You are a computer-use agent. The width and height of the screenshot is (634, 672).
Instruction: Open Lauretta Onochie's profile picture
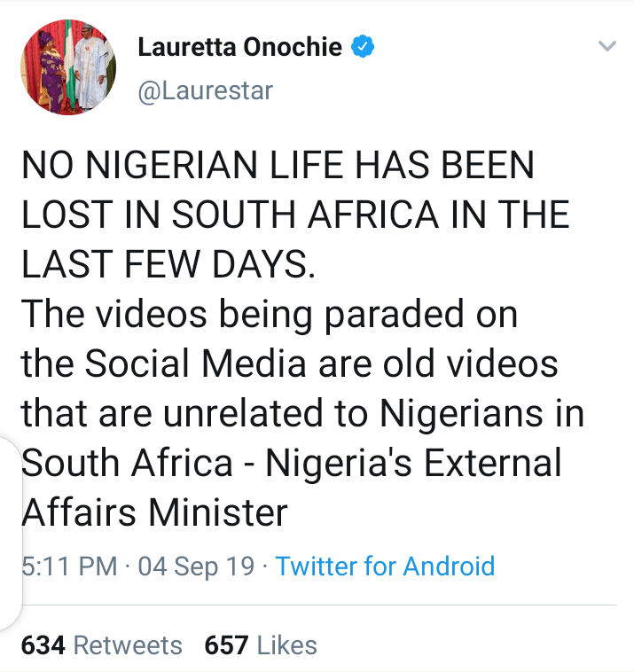[68, 69]
